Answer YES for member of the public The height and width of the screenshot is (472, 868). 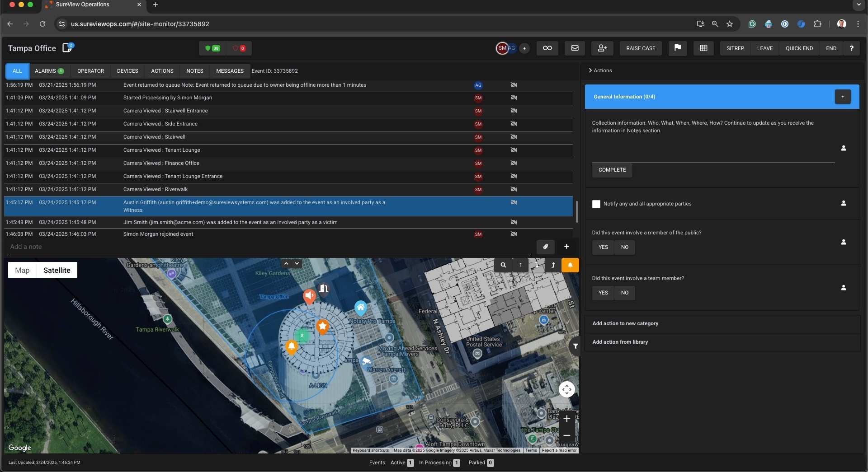[603, 247]
